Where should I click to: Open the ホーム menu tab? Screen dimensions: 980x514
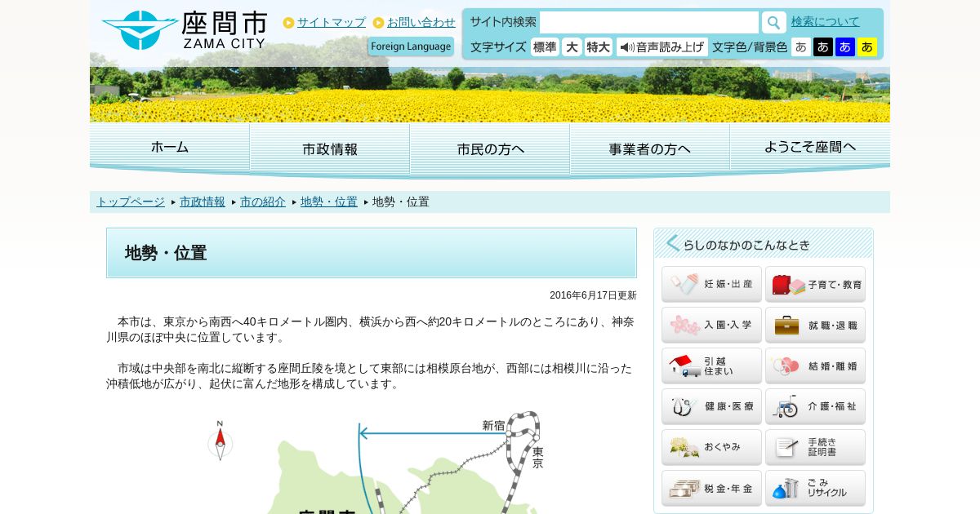pyautogui.click(x=170, y=148)
